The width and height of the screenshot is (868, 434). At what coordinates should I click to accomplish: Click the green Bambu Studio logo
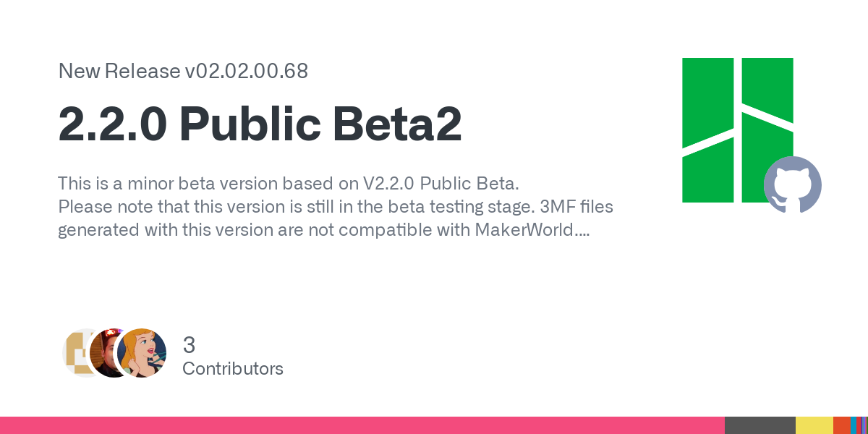click(738, 130)
